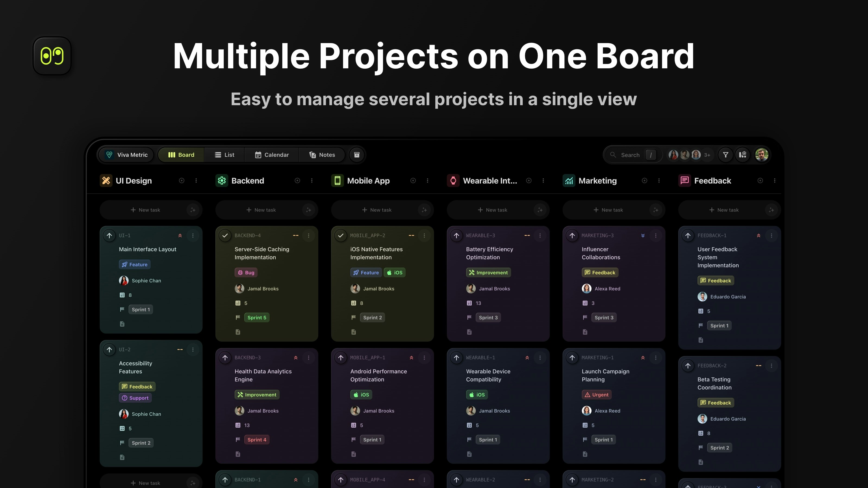Image resolution: width=868 pixels, height=488 pixels.
Task: Switch to the Notes tab
Action: coord(322,155)
